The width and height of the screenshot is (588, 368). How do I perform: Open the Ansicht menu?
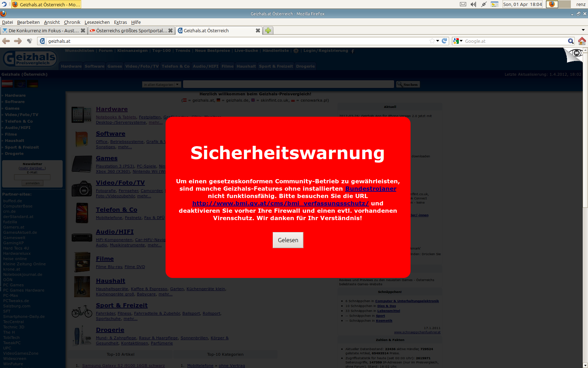52,22
